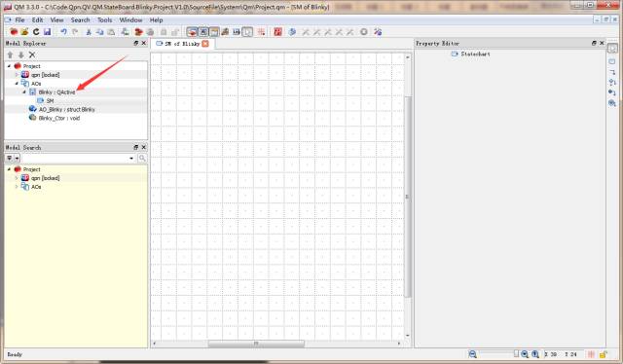Viewport: 623px width, 364px height.
Task: Open the search text history dropdown
Action: (131, 159)
